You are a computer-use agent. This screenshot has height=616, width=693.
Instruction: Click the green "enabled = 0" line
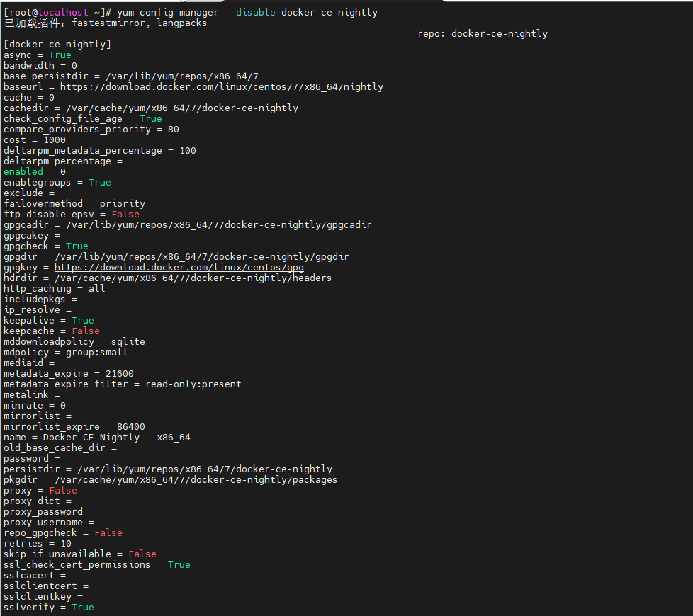coord(35,172)
